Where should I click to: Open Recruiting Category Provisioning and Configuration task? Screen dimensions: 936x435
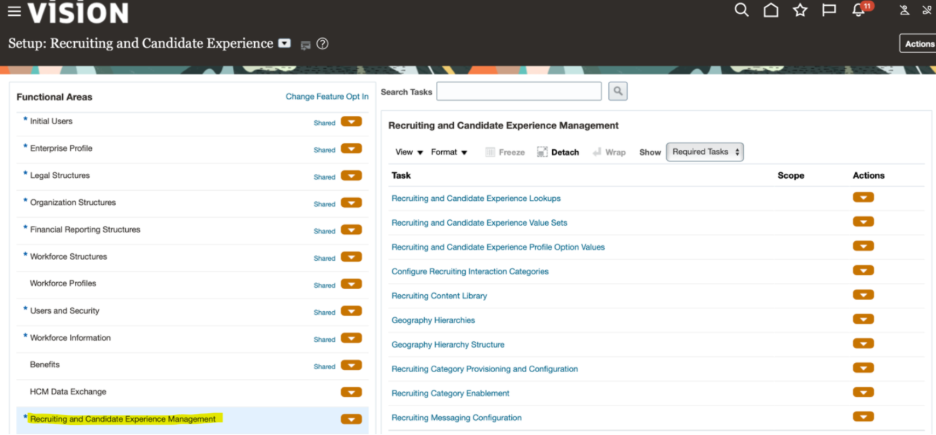pos(485,369)
